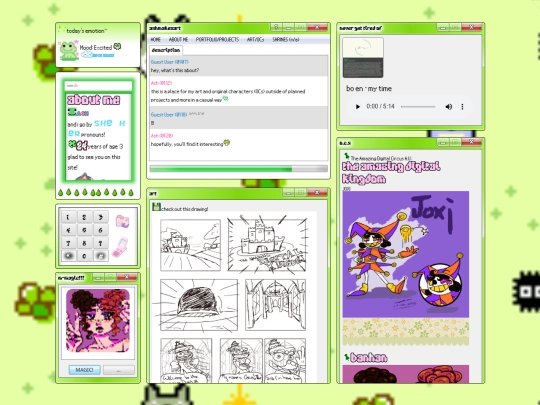Select the description tab

pos(166,50)
